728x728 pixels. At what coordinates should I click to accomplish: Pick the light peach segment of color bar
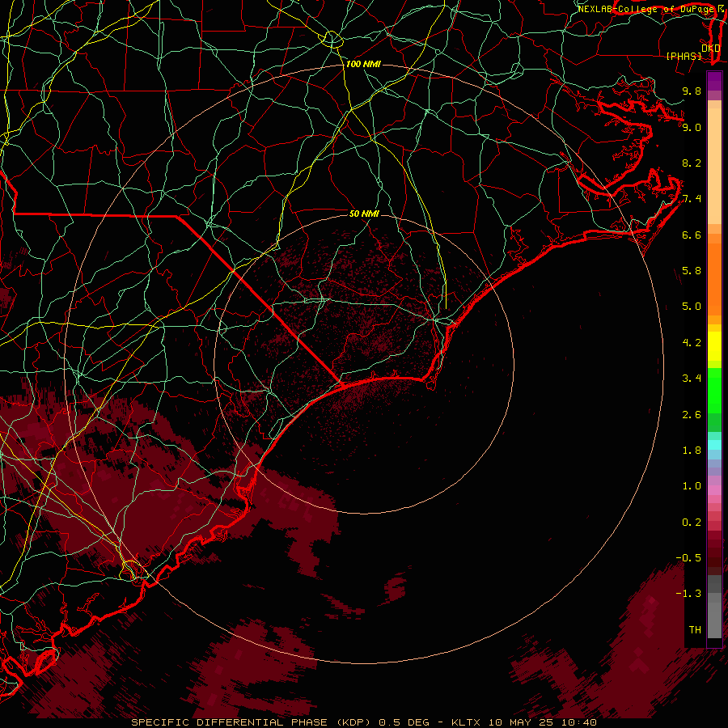(x=714, y=166)
